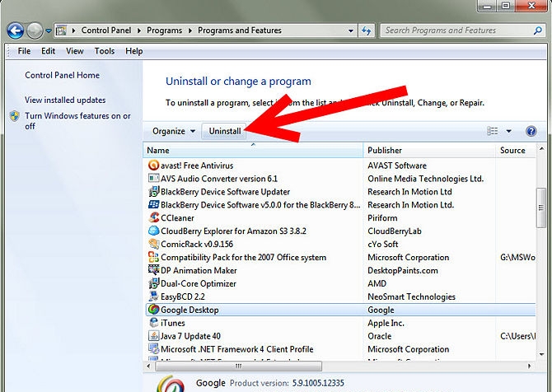Click publisher NeoSmart Technologies cell
Image resolution: width=552 pixels, height=392 pixels.
[411, 296]
